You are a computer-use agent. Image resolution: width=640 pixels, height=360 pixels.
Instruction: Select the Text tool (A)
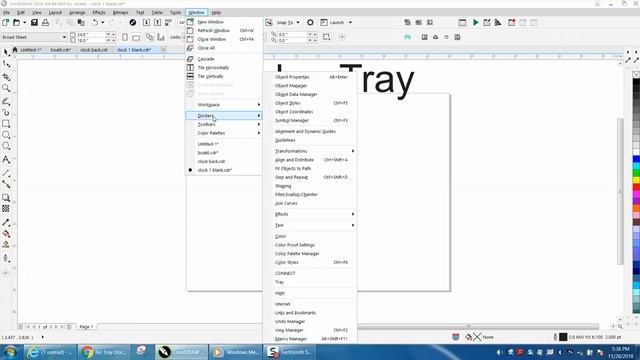[x=6, y=159]
